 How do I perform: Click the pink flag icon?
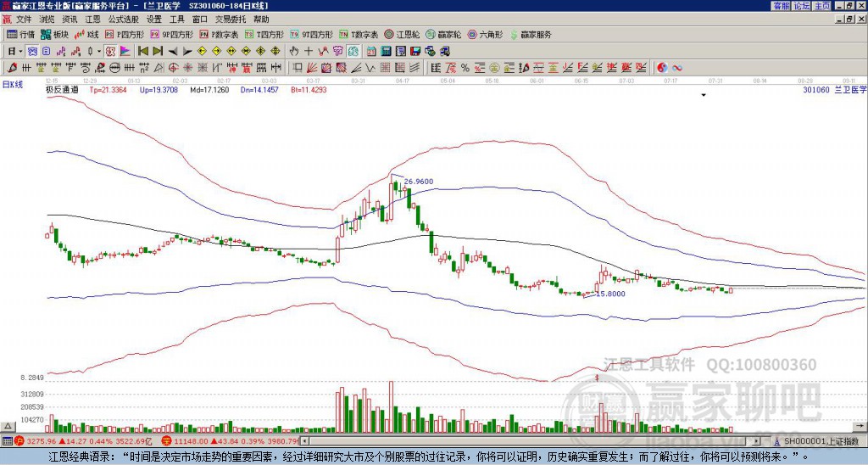[x=125, y=51]
